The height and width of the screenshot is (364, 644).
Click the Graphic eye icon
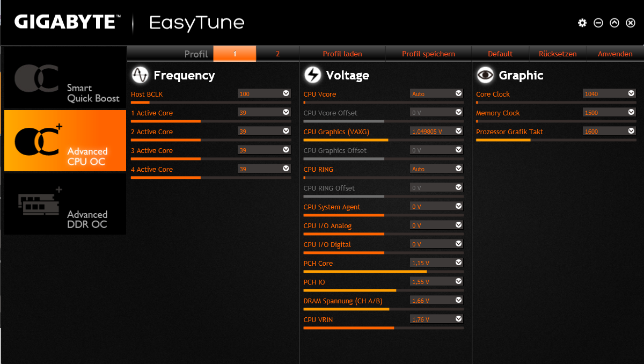point(485,75)
